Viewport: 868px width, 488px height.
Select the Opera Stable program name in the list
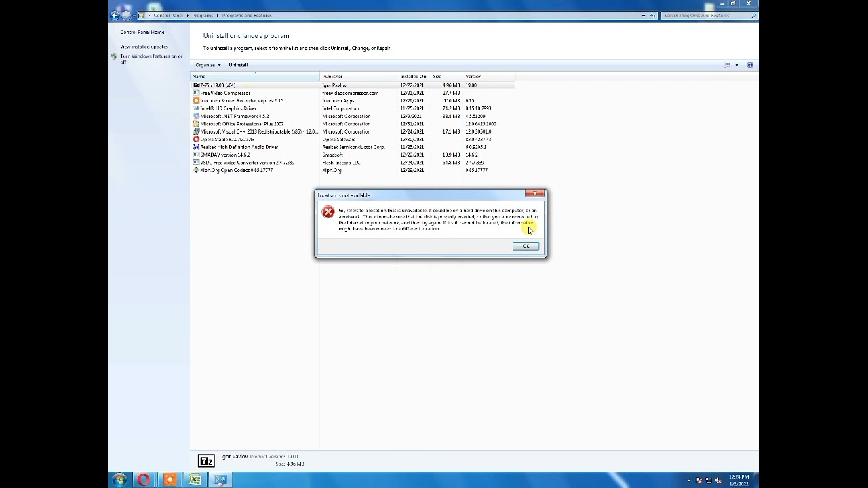(227, 140)
